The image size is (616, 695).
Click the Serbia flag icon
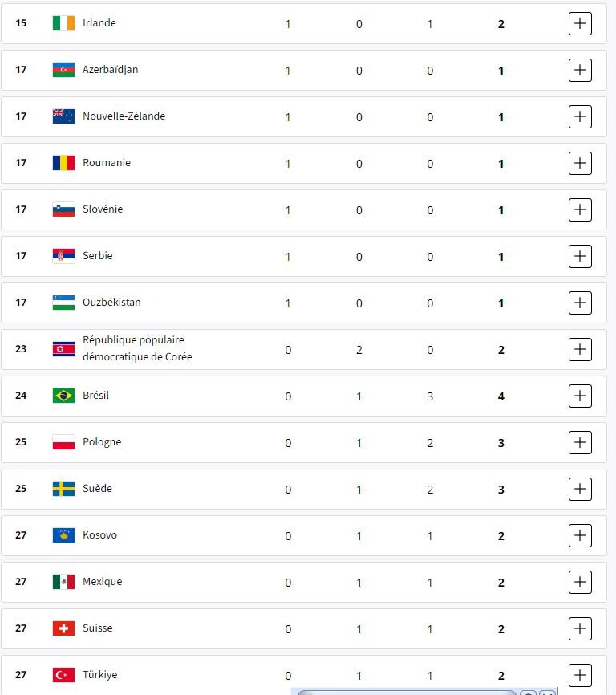click(x=63, y=256)
